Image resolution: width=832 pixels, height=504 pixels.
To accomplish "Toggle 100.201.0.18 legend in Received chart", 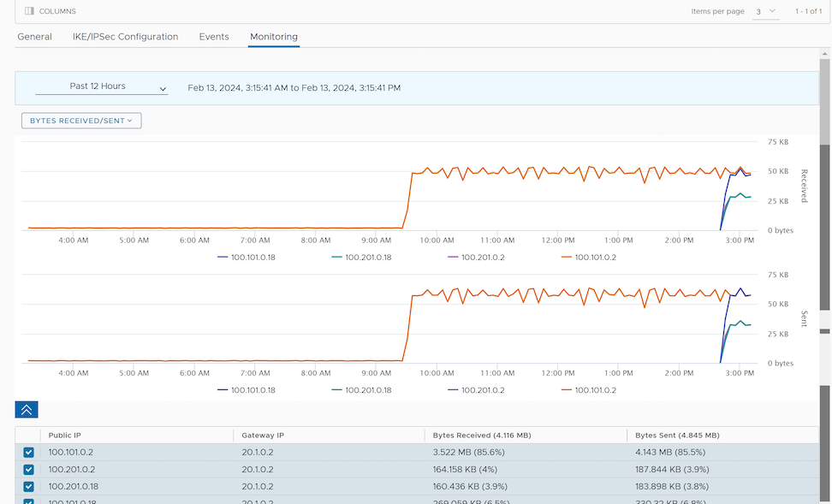I will coord(367,257).
